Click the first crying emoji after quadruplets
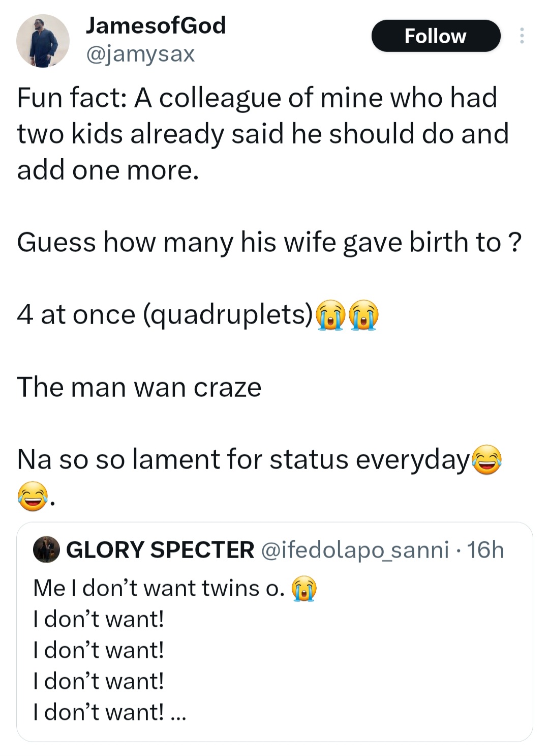Viewport: 549px width, 756px height. pyautogui.click(x=331, y=315)
